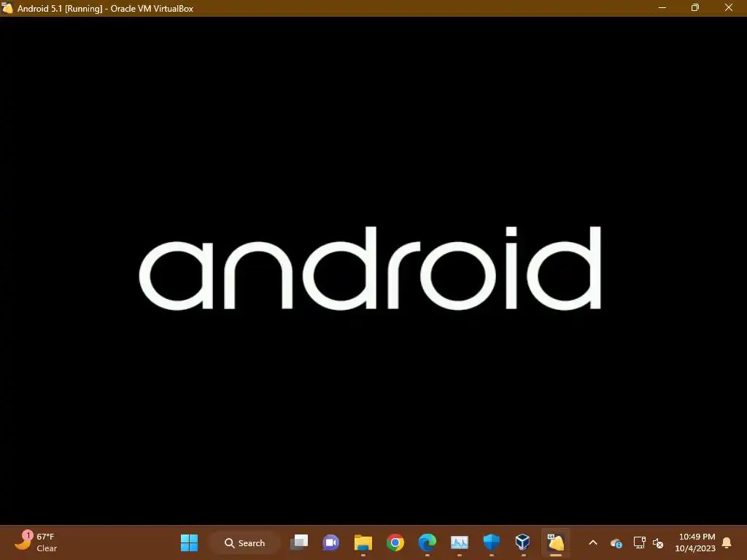Screen dimensions: 747x560
Task: Open the muted volume tray icon
Action: pos(658,542)
